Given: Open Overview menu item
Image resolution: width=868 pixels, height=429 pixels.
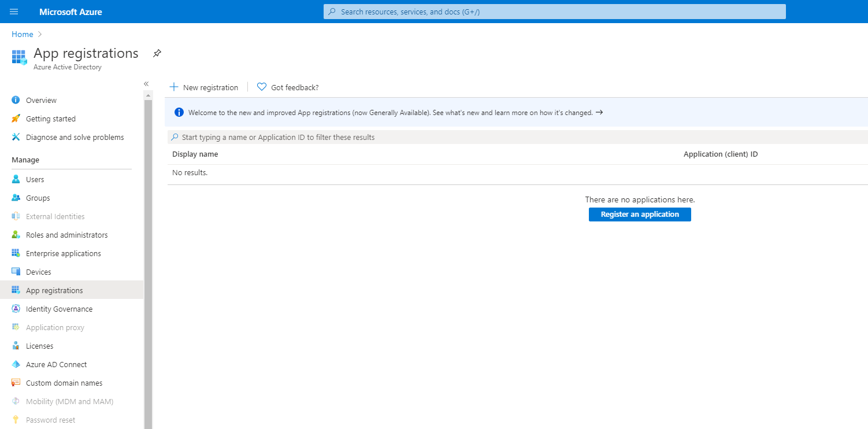Looking at the screenshot, I should (41, 100).
